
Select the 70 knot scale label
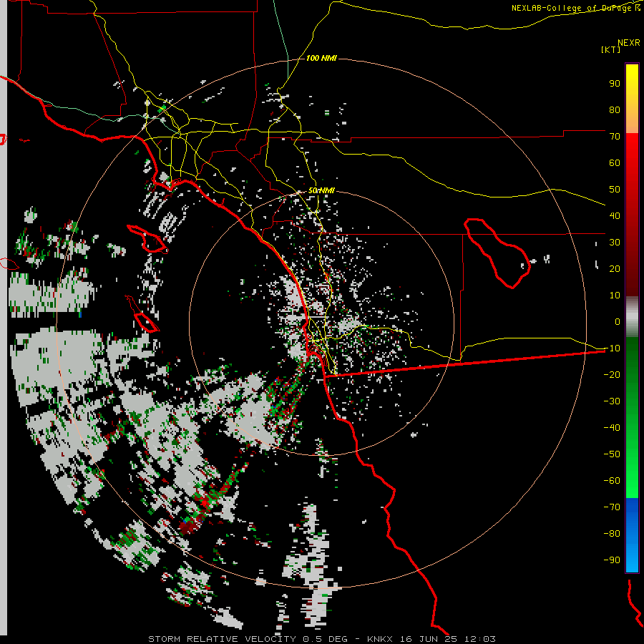pos(615,137)
